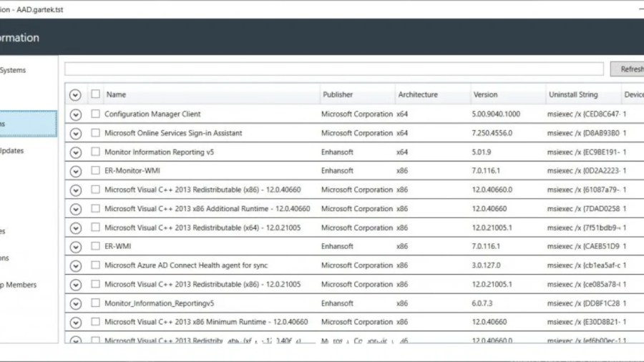Select Monitor Information Reporting v5 checkbox
The width and height of the screenshot is (644, 362).
tap(95, 152)
